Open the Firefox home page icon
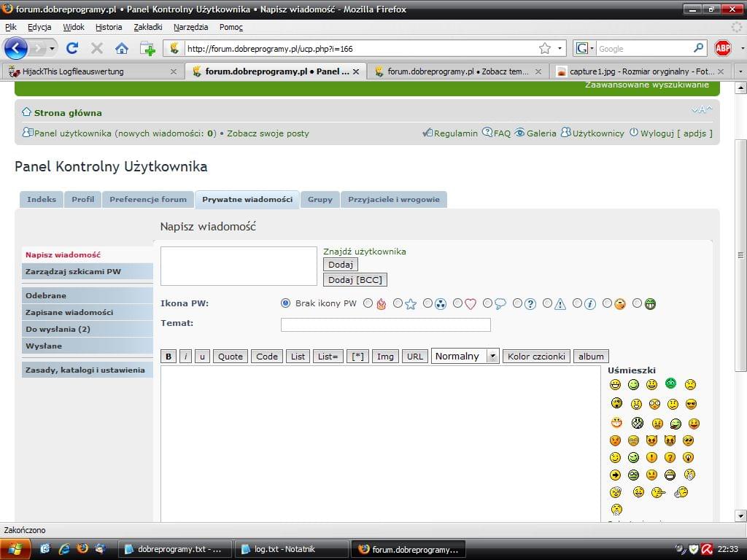Viewport: 747px width, 560px height. [x=122, y=48]
